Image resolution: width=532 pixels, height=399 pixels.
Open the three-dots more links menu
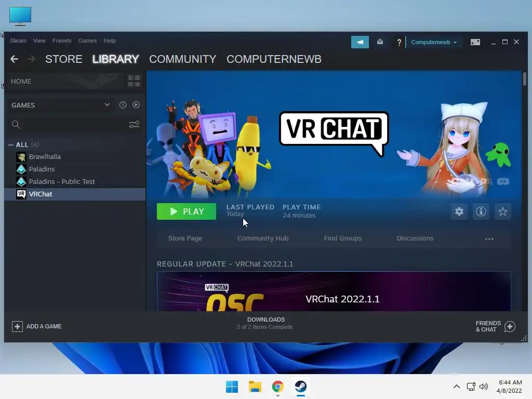[x=489, y=239]
